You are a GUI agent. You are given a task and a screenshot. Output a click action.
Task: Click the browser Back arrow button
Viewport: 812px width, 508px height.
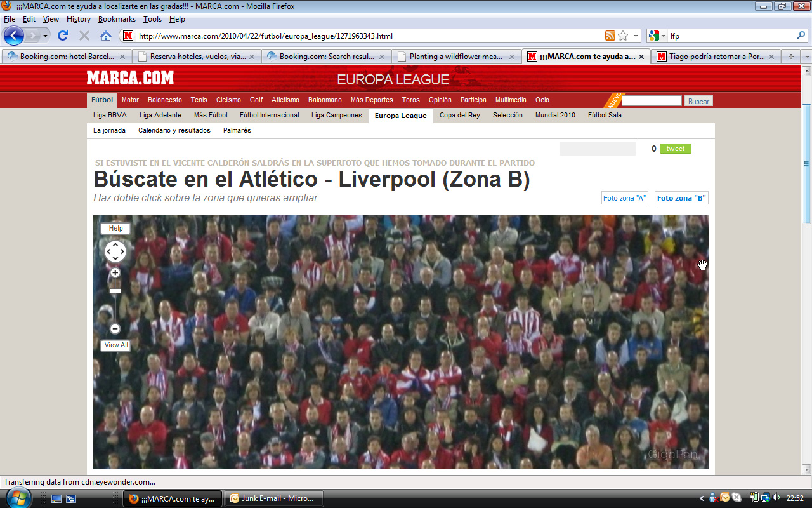[x=14, y=36]
